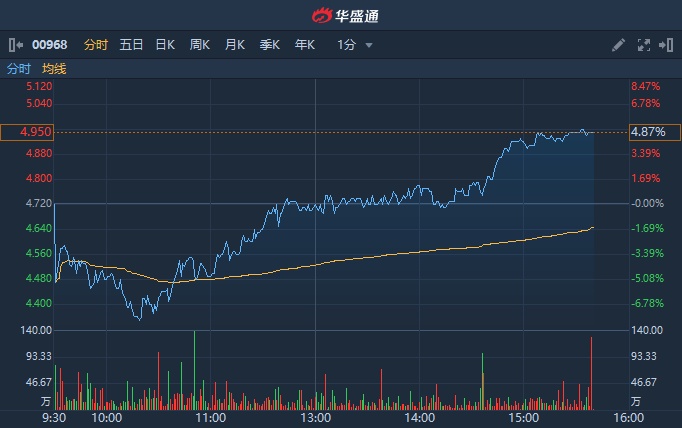Click the tallest red volume bar at right
The image size is (682, 428).
tap(592, 374)
